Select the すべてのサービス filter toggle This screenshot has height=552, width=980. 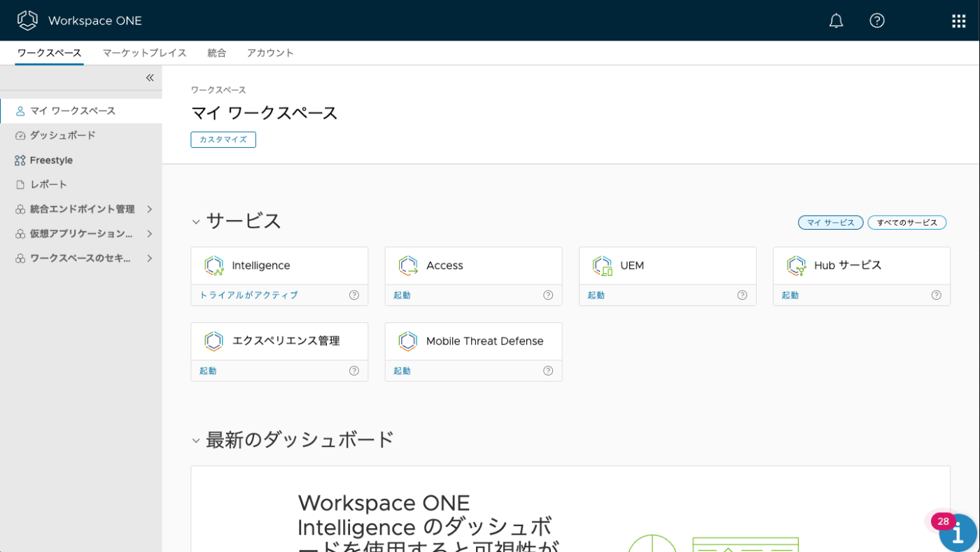[906, 222]
